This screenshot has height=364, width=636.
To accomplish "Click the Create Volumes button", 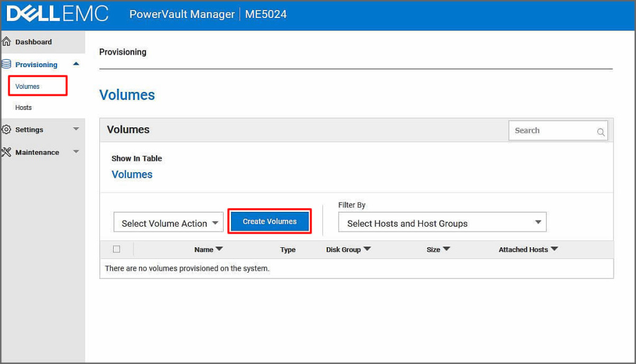I will (x=270, y=221).
